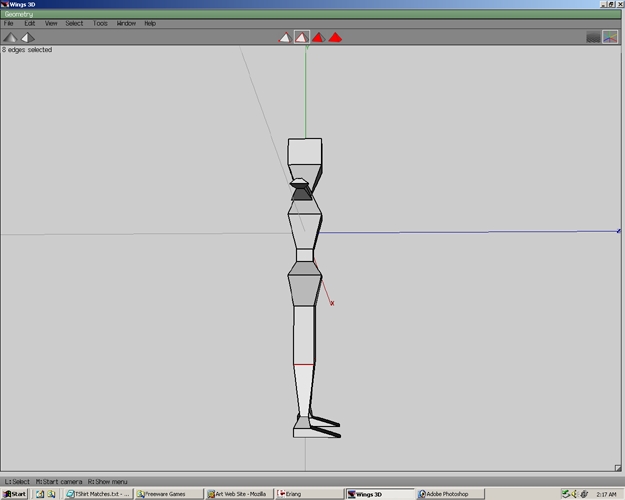This screenshot has height=500, width=625.
Task: Click the 'L:Select' status bar hint
Action: [x=17, y=482]
